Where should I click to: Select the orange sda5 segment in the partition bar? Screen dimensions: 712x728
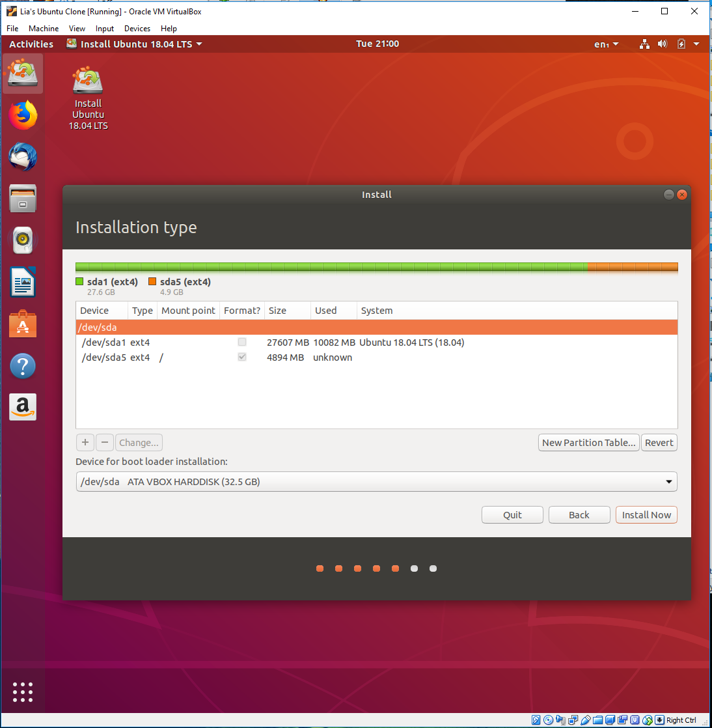(633, 266)
